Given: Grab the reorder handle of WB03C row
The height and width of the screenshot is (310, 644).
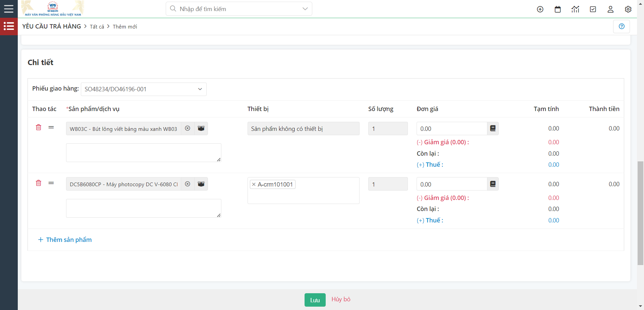Looking at the screenshot, I should [x=51, y=127].
